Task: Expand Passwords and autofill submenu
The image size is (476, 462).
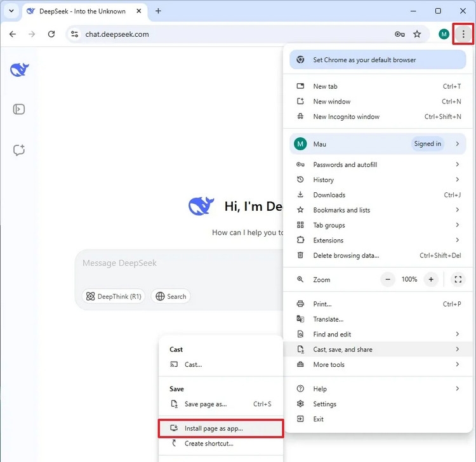Action: pos(378,164)
